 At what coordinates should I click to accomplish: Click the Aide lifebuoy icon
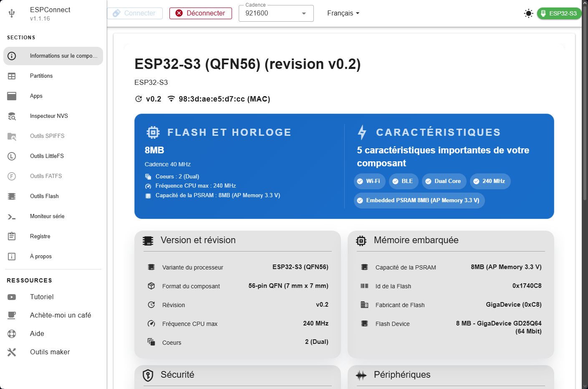tap(12, 334)
